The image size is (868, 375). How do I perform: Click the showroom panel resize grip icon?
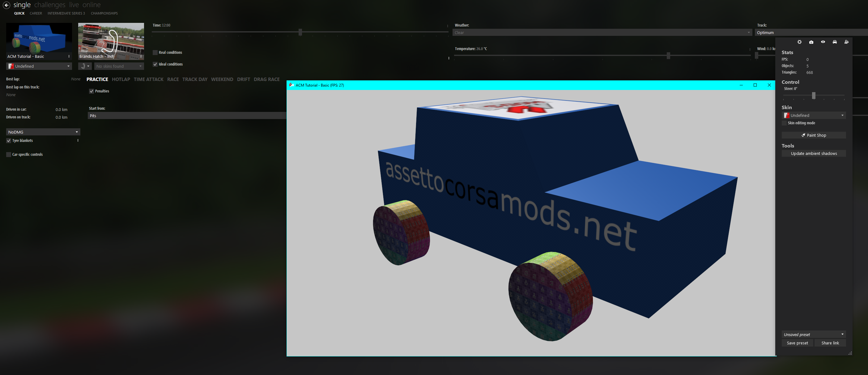pos(850,353)
